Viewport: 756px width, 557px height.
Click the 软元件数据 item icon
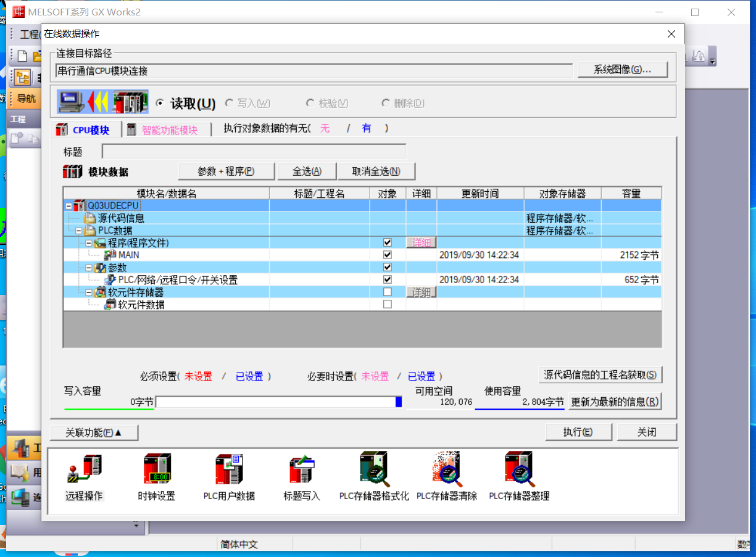tap(110, 304)
